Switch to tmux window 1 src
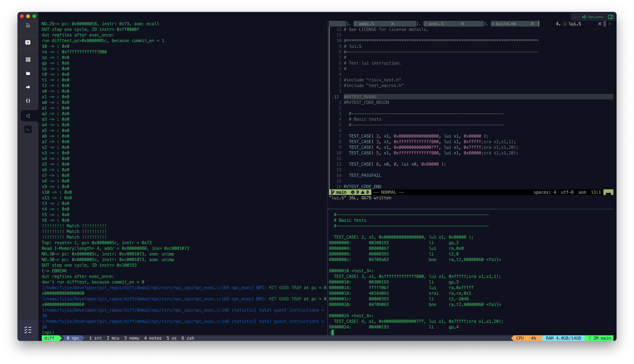The width and height of the screenshot is (634, 364). 95,338
